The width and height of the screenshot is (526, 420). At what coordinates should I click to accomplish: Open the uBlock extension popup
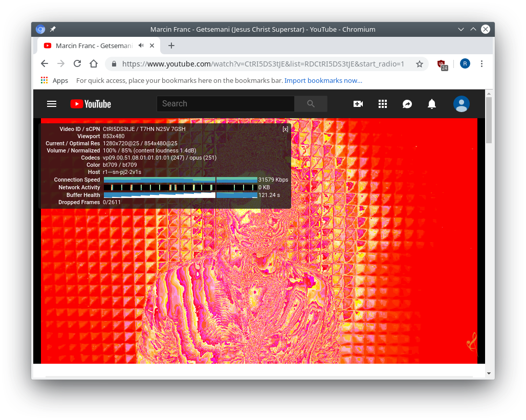442,64
